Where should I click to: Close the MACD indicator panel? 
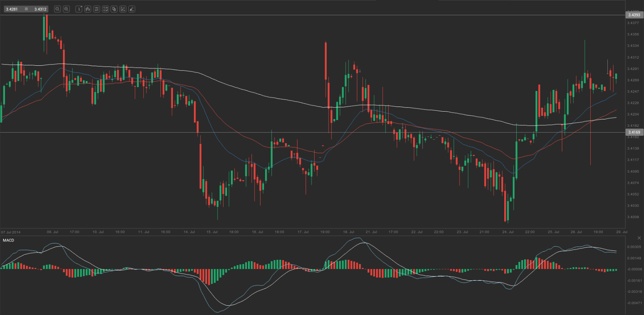pyautogui.click(x=639, y=238)
